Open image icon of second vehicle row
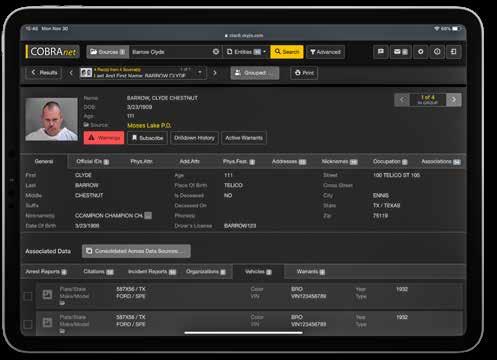The width and height of the screenshot is (497, 360). coord(47,322)
